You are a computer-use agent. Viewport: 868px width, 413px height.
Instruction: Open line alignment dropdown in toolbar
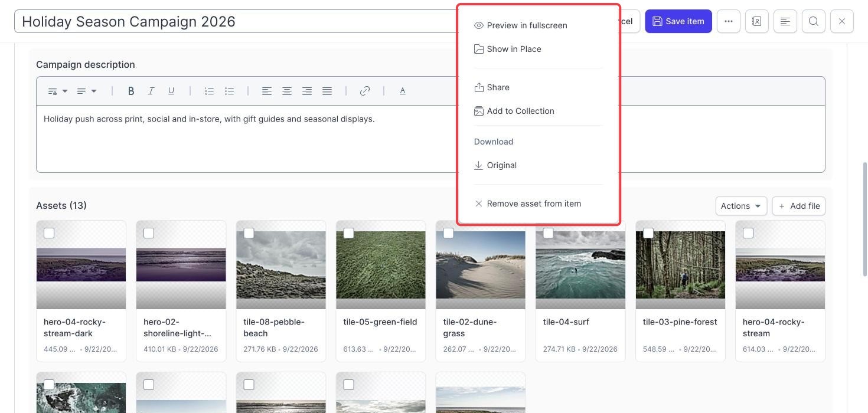pos(87,91)
